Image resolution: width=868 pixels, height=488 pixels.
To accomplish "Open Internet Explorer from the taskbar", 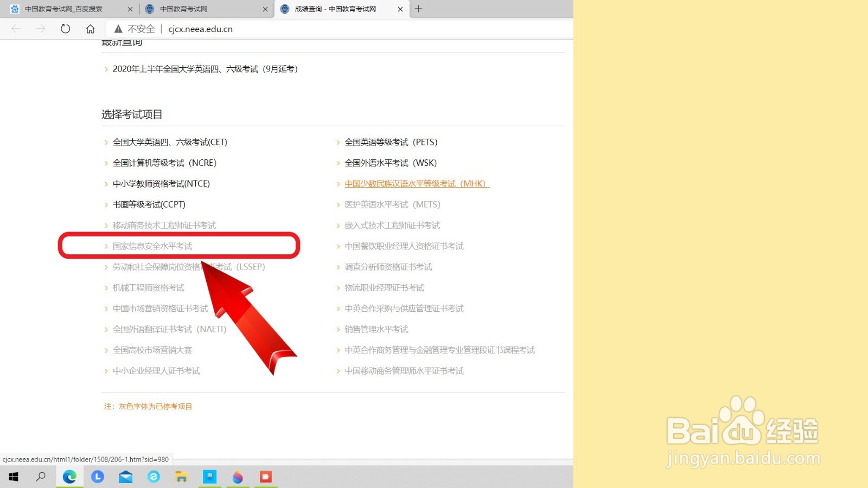I will (154, 477).
